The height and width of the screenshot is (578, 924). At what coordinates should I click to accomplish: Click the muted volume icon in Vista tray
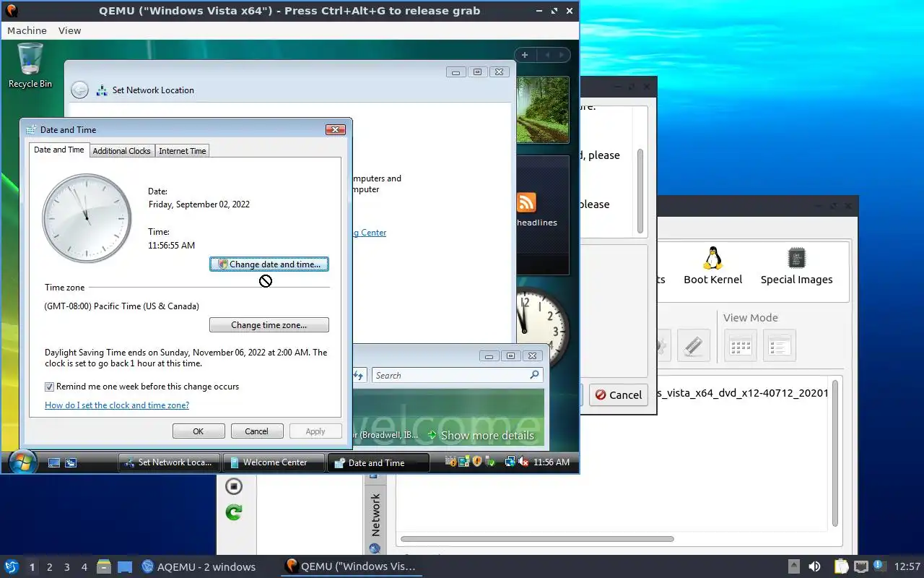(x=525, y=462)
